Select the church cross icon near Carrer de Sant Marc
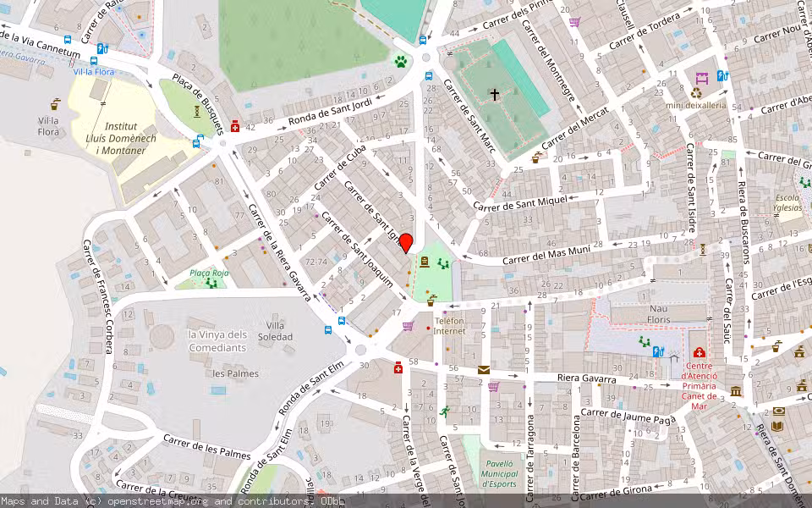 [493, 93]
